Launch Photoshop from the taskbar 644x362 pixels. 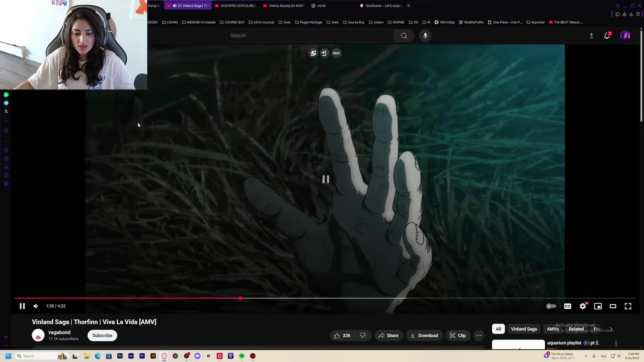[x=120, y=356]
